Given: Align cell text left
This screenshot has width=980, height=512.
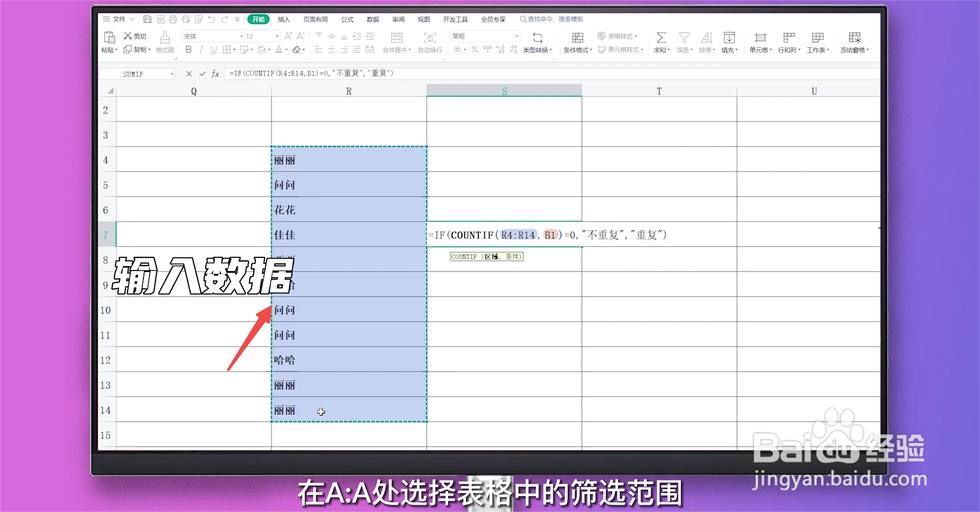Looking at the screenshot, I should click(x=318, y=50).
